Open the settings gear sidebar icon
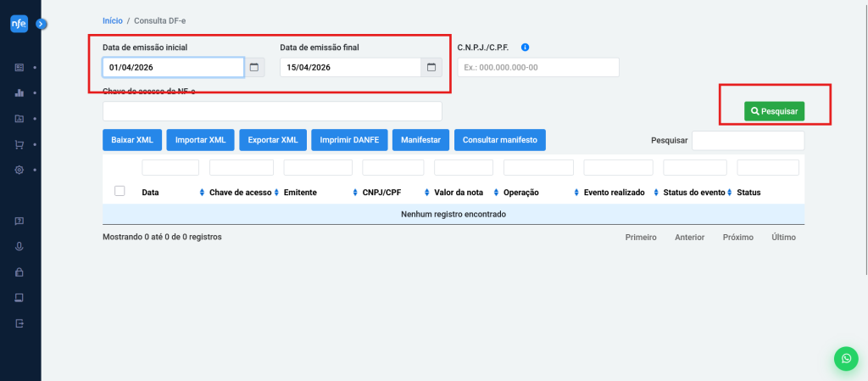868x381 pixels. click(19, 170)
